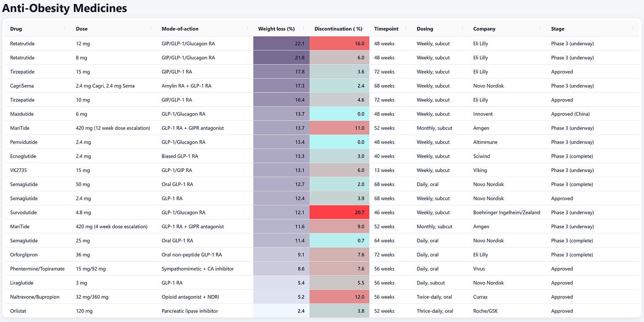The width and height of the screenshot is (644, 322).
Task: Click the Viking company cell
Action: [480, 170]
